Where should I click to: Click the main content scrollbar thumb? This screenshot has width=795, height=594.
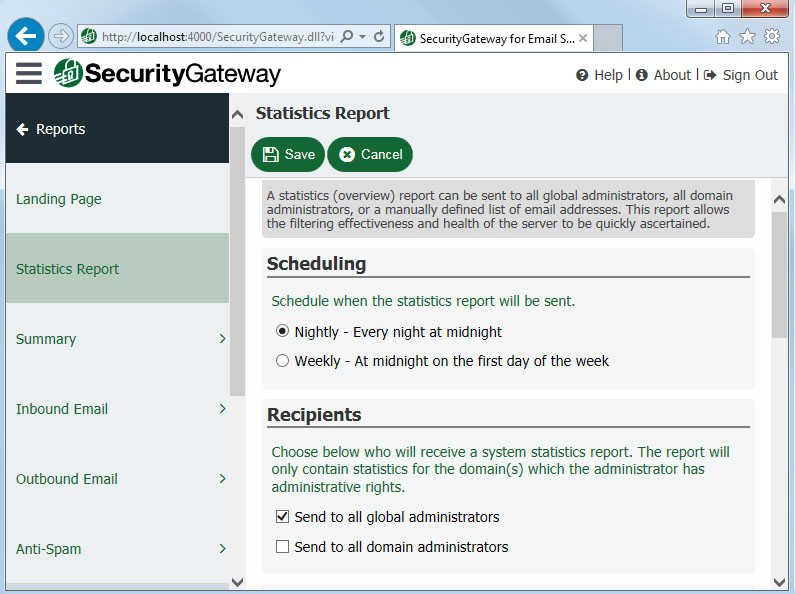(x=779, y=275)
